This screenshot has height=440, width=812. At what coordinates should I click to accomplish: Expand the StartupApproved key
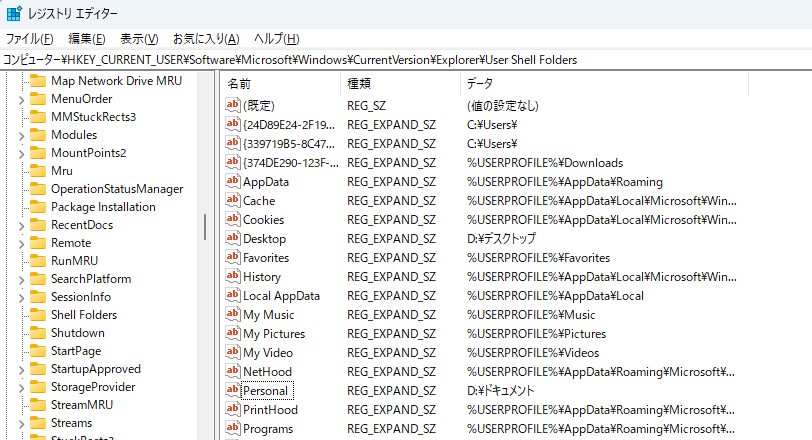(x=21, y=370)
